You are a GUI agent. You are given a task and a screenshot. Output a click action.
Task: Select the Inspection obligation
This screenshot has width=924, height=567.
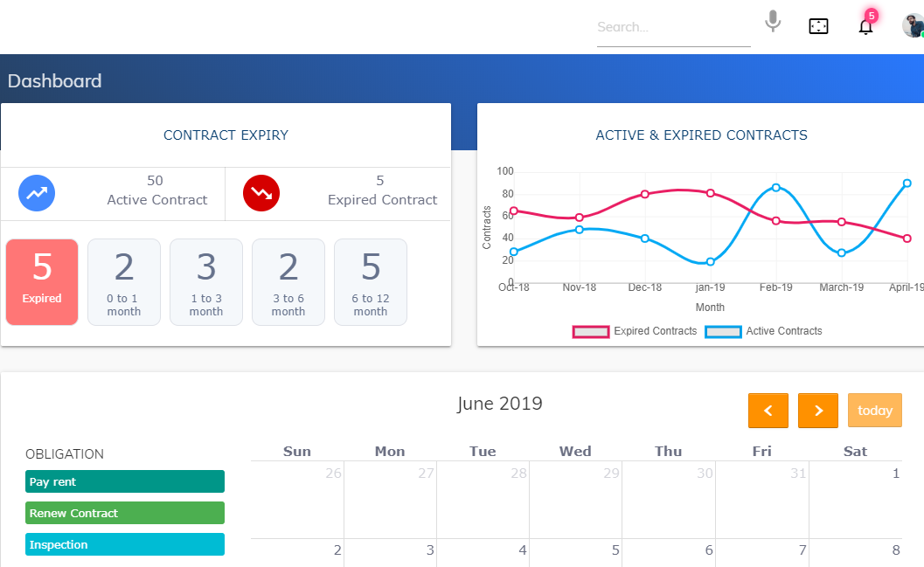[x=125, y=544]
